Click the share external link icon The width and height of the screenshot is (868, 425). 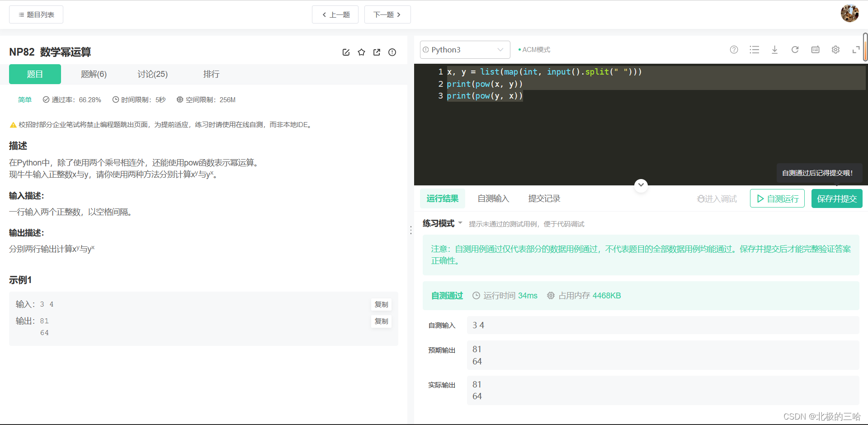(377, 52)
